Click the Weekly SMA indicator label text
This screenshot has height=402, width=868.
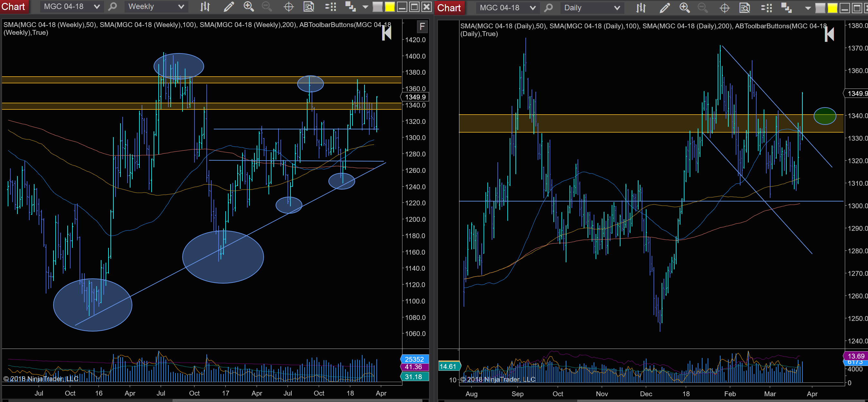pyautogui.click(x=197, y=29)
